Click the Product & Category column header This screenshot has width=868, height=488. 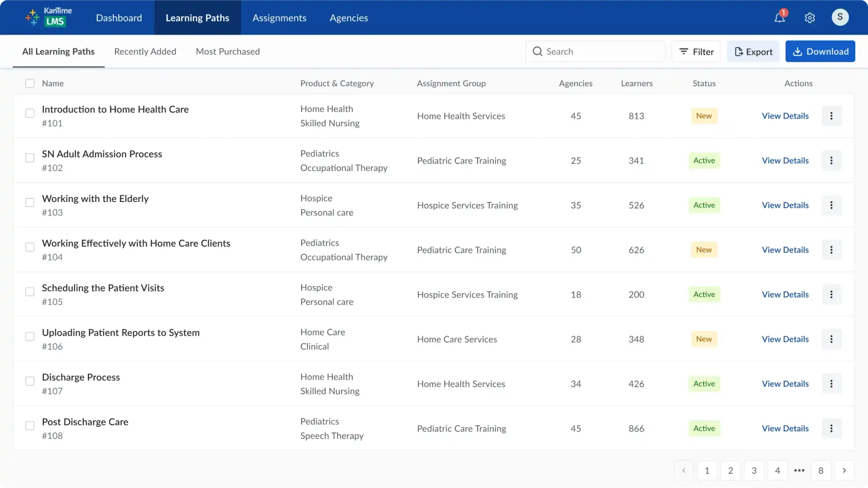(x=337, y=83)
